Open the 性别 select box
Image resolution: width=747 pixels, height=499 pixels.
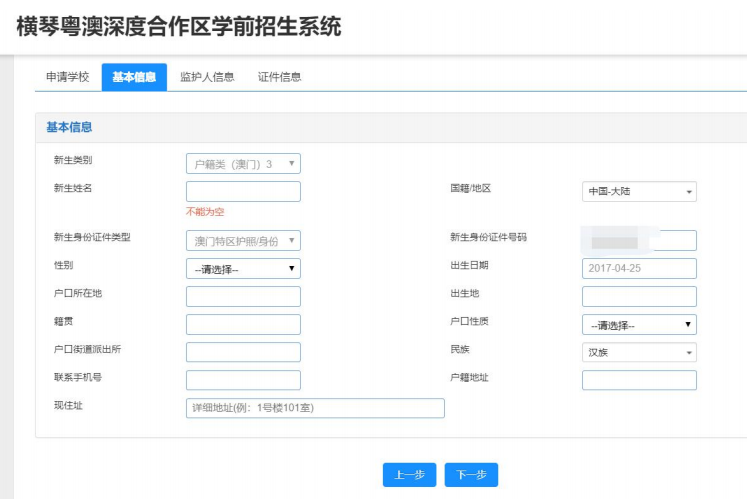[243, 268]
